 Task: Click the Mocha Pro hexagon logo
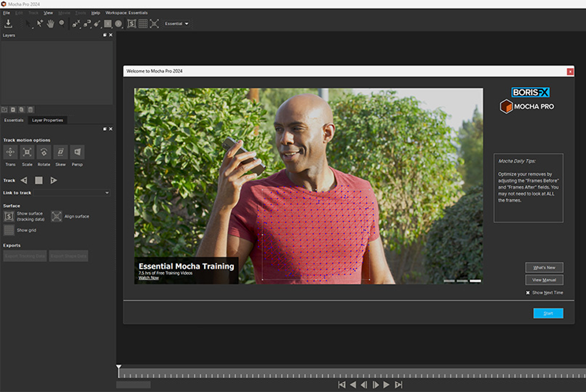pyautogui.click(x=506, y=106)
